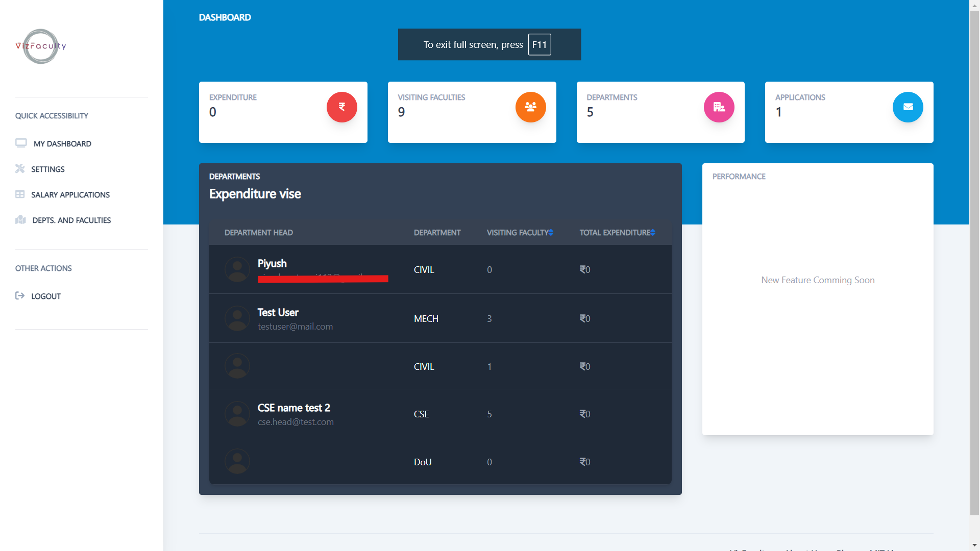980x551 pixels.
Task: Click CSE name test 2 row
Action: (x=439, y=414)
